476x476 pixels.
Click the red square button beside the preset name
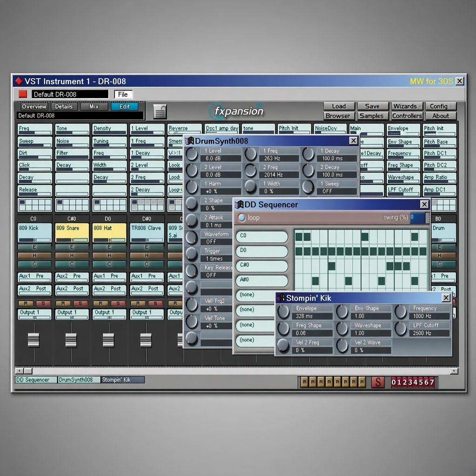[x=23, y=94]
